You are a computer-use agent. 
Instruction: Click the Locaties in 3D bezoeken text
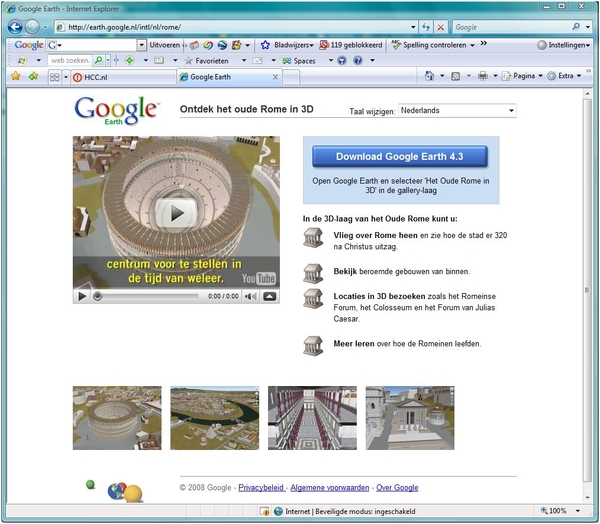(x=379, y=296)
